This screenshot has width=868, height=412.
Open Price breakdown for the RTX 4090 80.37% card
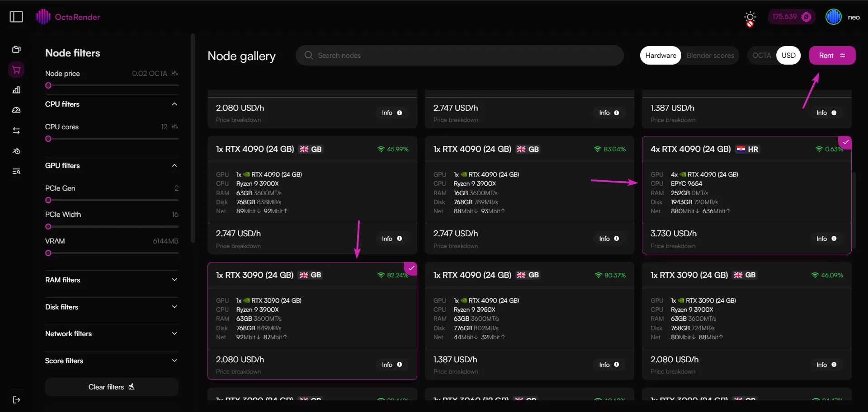456,372
